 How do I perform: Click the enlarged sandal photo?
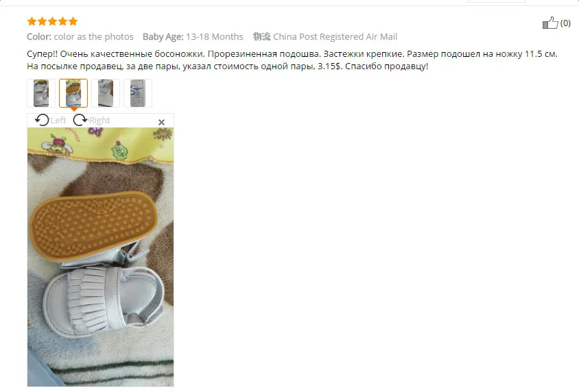pyautogui.click(x=100, y=257)
